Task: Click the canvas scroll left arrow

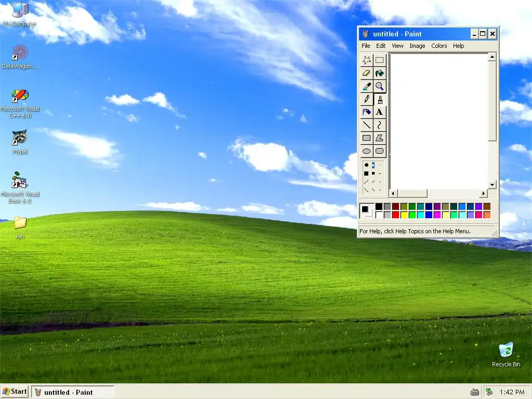Action: click(393, 193)
